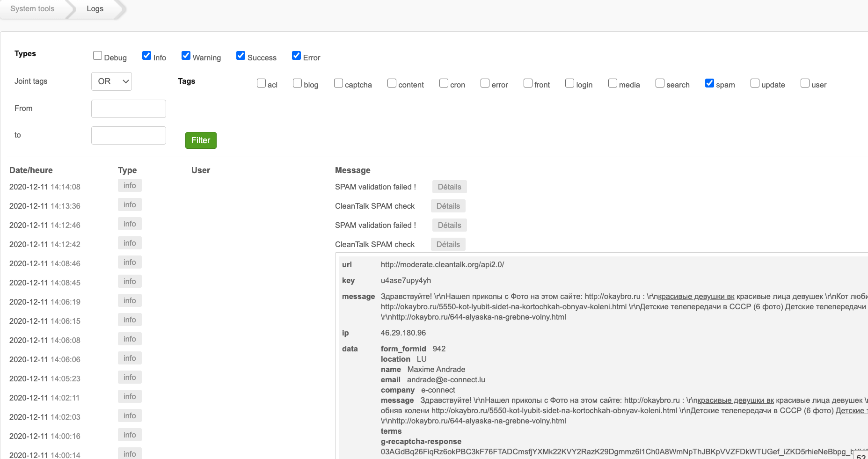Expand Détails for 14:13:36 CleanTalk check
This screenshot has height=459, width=868.
tap(448, 206)
